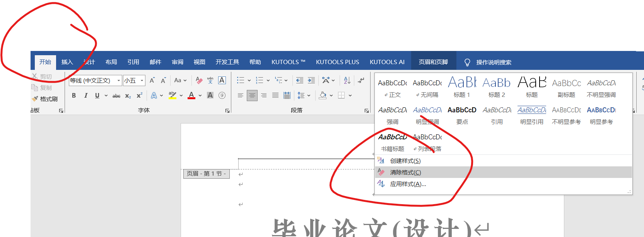The height and width of the screenshot is (237, 644).
Task: Click the character shading icon
Action: 210,95
